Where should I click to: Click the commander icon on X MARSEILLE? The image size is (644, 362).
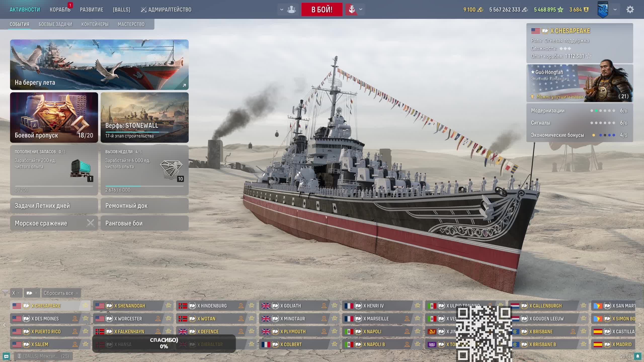(407, 319)
